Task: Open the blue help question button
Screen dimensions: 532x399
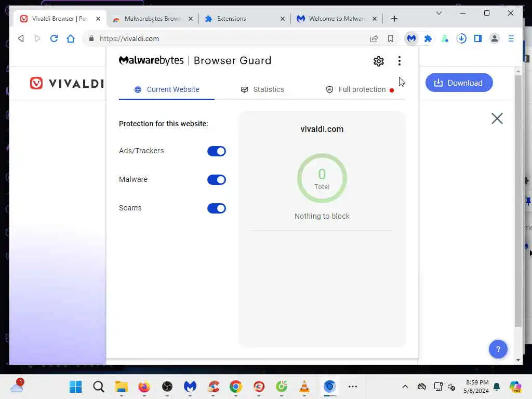Action: tap(498, 349)
